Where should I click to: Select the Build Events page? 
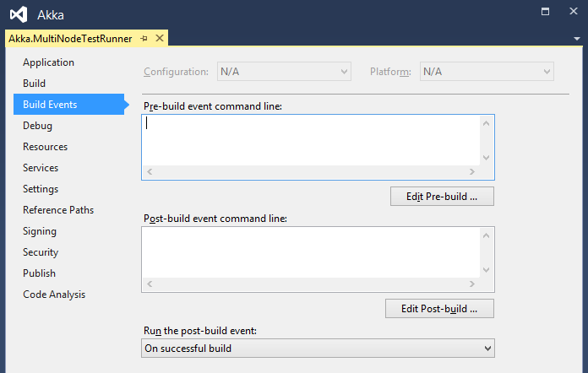point(68,104)
